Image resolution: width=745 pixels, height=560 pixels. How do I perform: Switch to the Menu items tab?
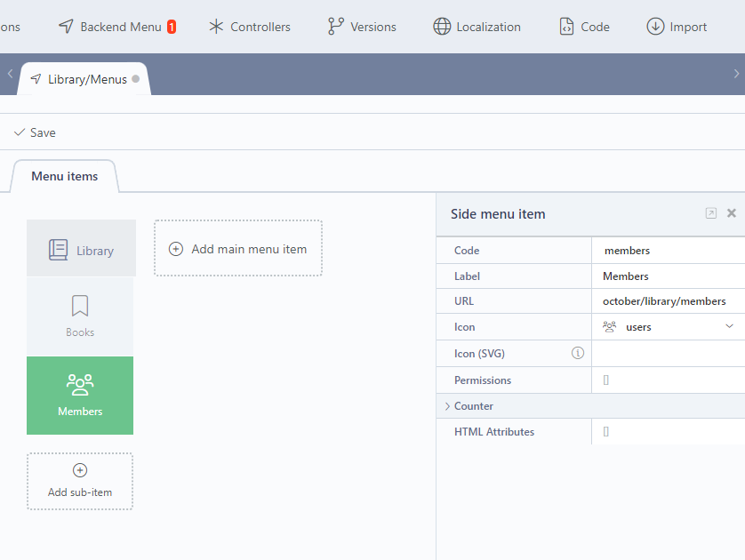(x=65, y=176)
